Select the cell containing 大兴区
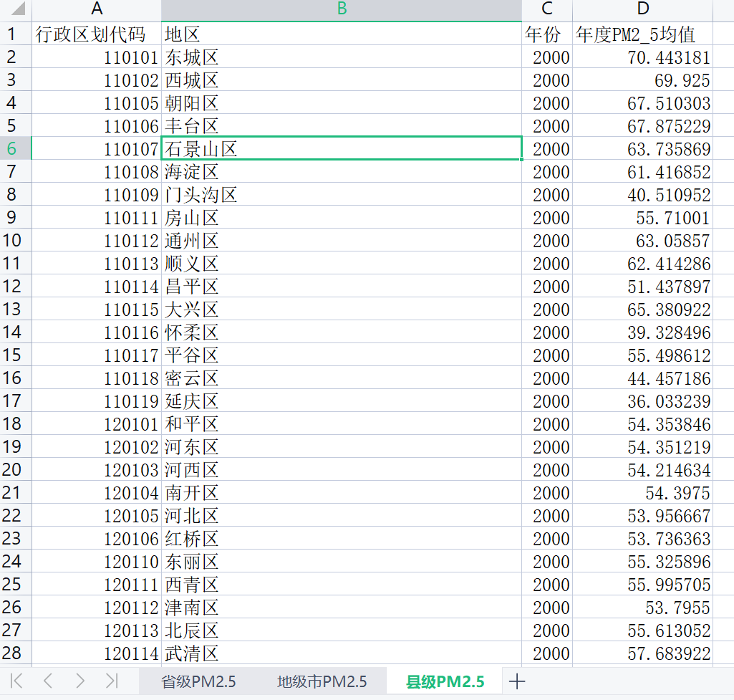734x700 pixels. (x=342, y=309)
